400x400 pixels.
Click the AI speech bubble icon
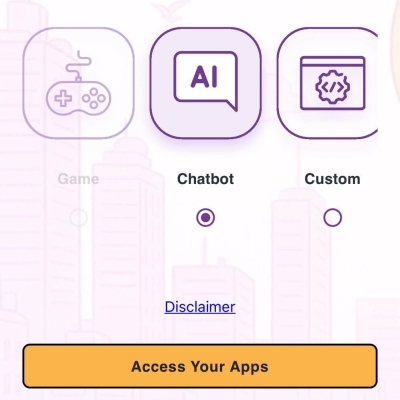click(x=206, y=81)
